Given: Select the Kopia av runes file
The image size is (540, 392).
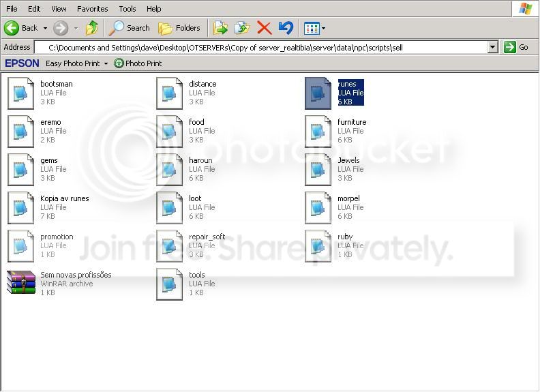Looking at the screenshot, I should click(48, 207).
